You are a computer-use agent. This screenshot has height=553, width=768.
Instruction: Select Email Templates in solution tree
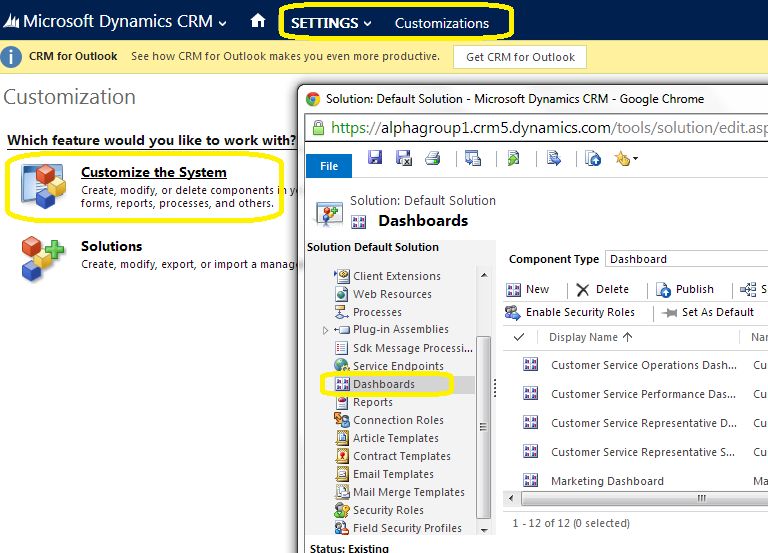[x=393, y=474]
